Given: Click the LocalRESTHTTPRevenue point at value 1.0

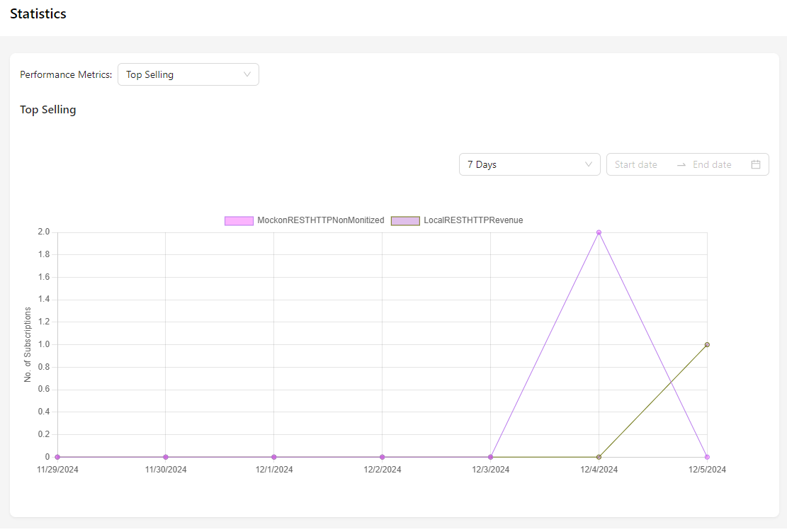Looking at the screenshot, I should [707, 345].
